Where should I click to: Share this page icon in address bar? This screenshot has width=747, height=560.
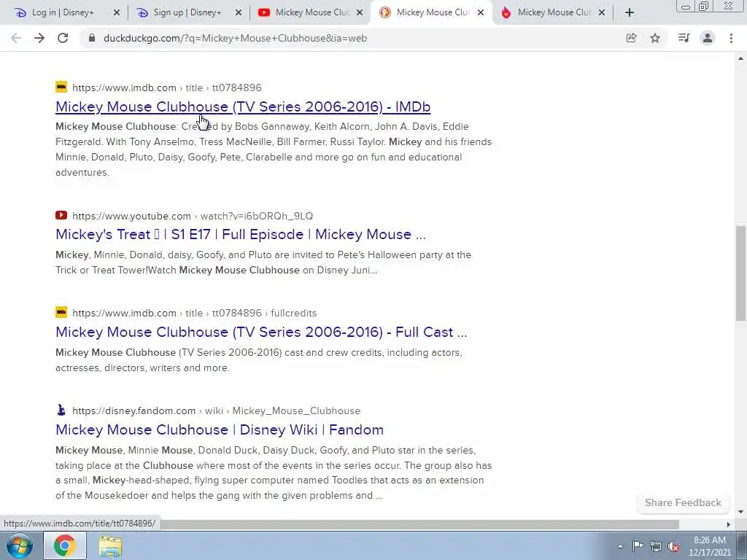(x=631, y=38)
